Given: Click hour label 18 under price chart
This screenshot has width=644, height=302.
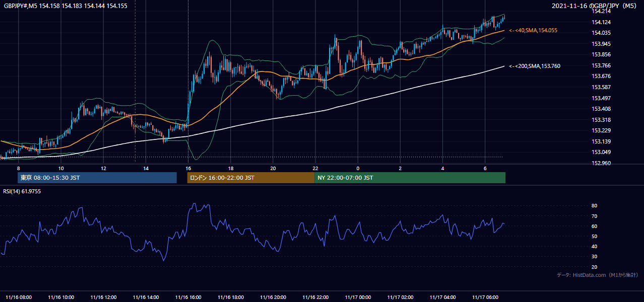Looking at the screenshot, I should coord(230,168).
